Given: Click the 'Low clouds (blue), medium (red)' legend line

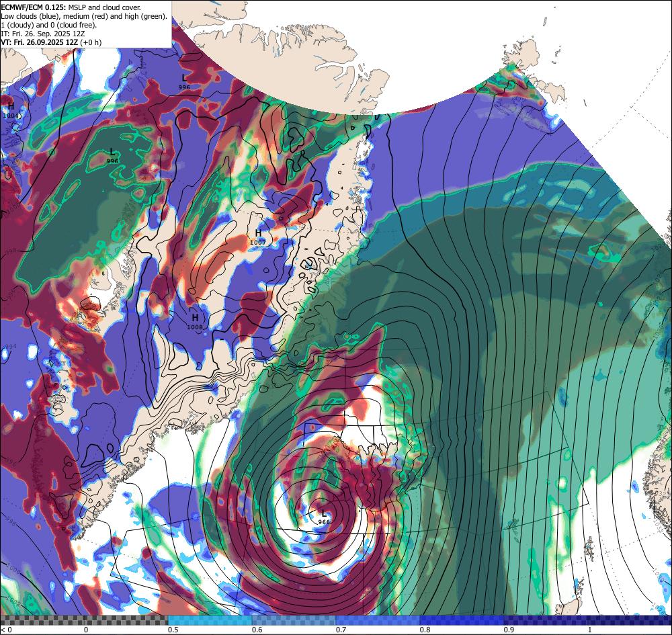Looking at the screenshot, I should point(84,16).
